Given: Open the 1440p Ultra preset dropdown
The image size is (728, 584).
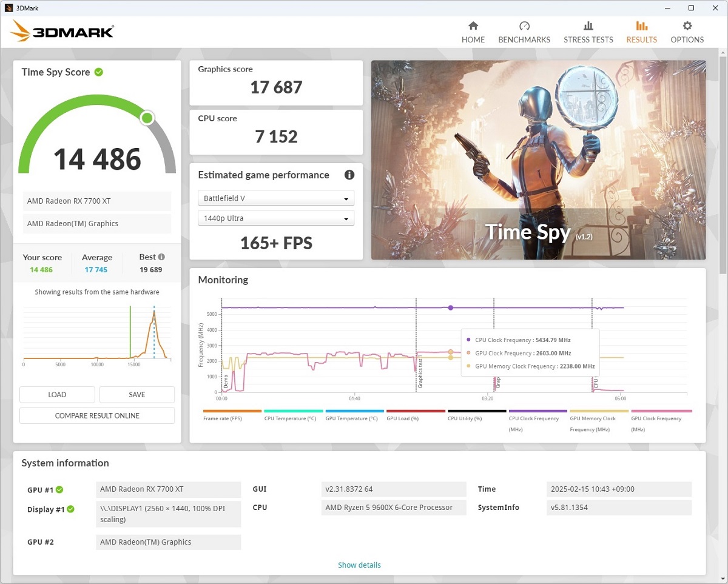Looking at the screenshot, I should click(x=276, y=218).
